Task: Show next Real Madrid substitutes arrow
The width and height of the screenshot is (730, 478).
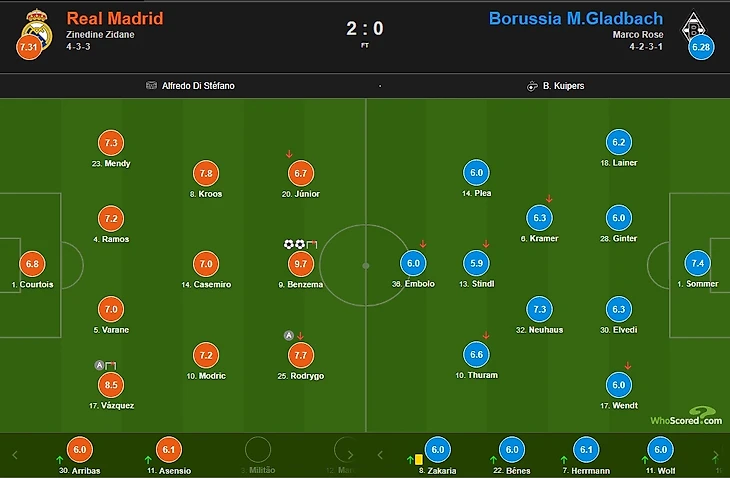Action: point(350,455)
